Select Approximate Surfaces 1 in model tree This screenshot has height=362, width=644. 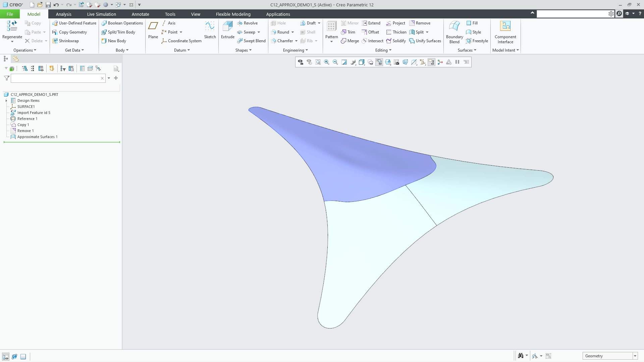click(37, 137)
